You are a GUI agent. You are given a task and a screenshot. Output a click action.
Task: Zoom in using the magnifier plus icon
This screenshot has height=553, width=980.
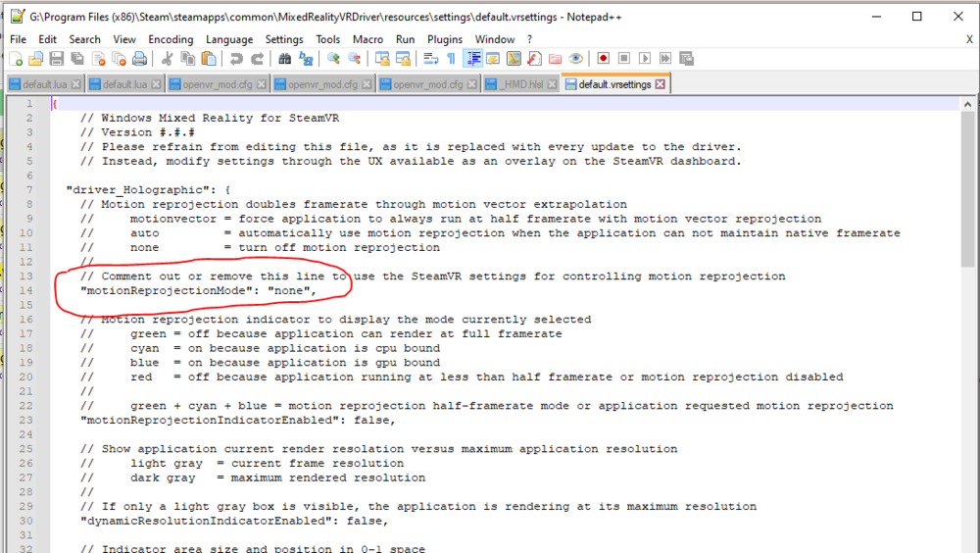pyautogui.click(x=333, y=59)
